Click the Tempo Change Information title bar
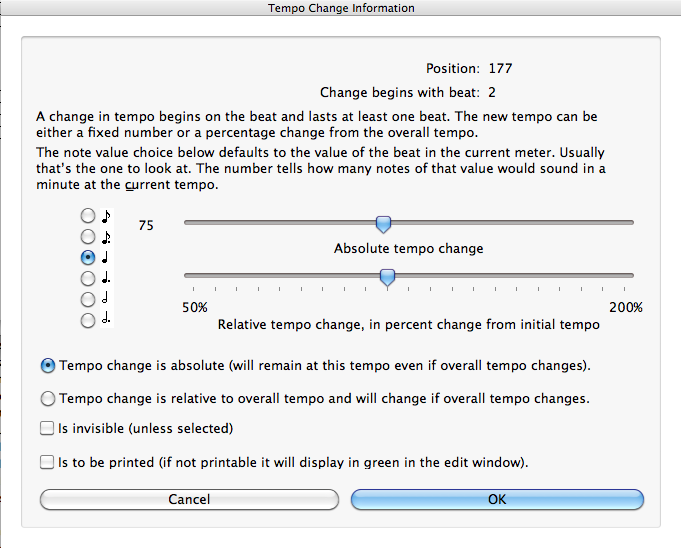Image resolution: width=681 pixels, height=548 pixels. [x=341, y=8]
